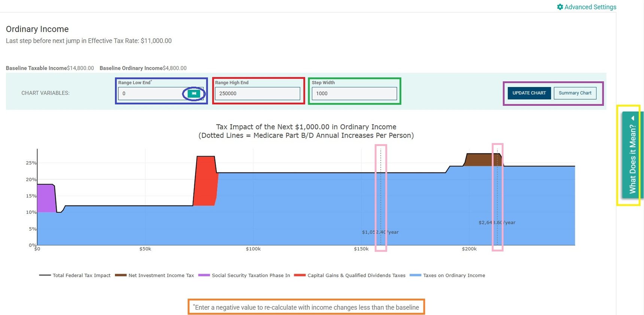Viewport: 644px width, 315px height.
Task: Click into the Range High End field
Action: click(x=257, y=93)
